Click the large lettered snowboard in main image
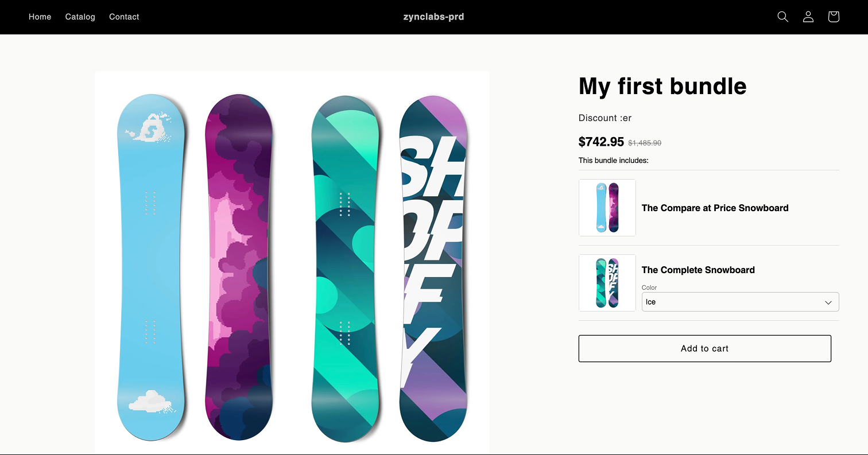Viewport: 868px width, 455px height. [433, 267]
